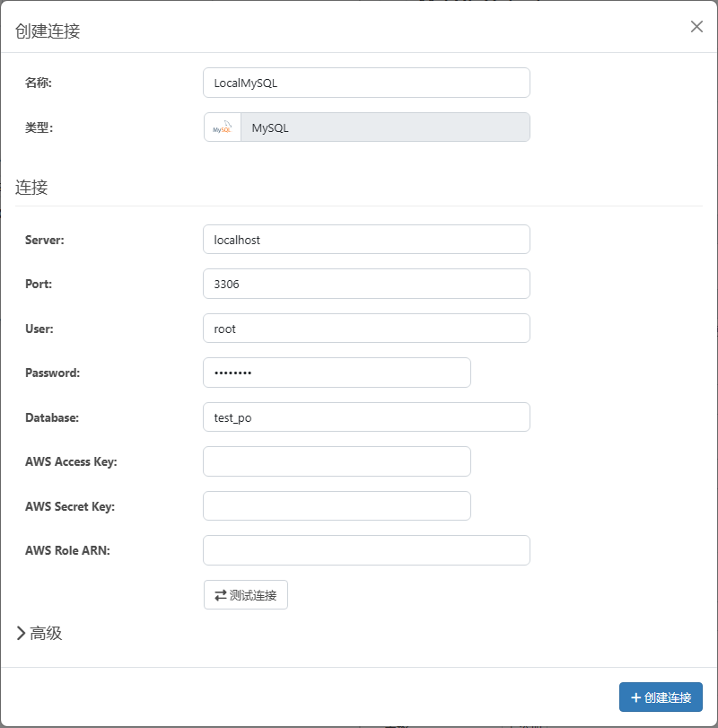Select the AWS Role ARN input box

(366, 550)
